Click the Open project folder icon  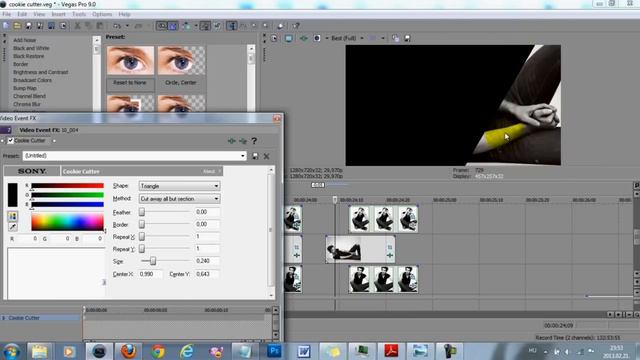(17, 26)
